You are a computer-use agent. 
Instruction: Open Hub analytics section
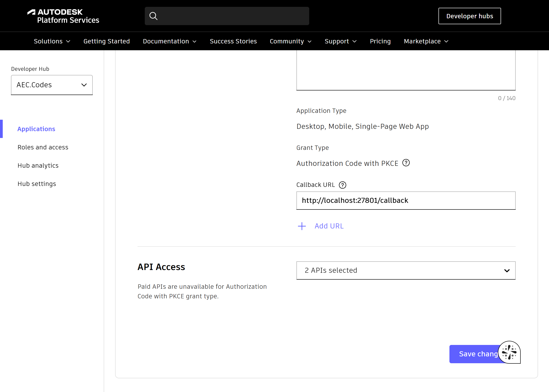[x=38, y=166]
